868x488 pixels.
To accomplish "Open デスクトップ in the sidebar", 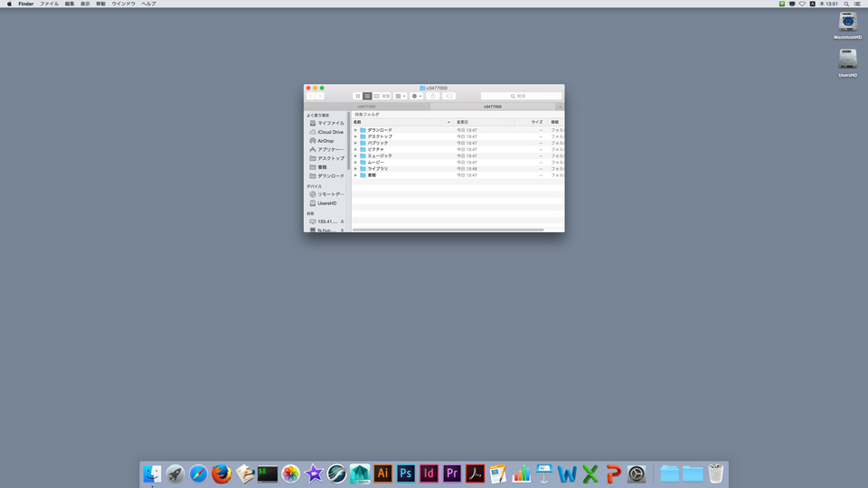I will (x=326, y=158).
